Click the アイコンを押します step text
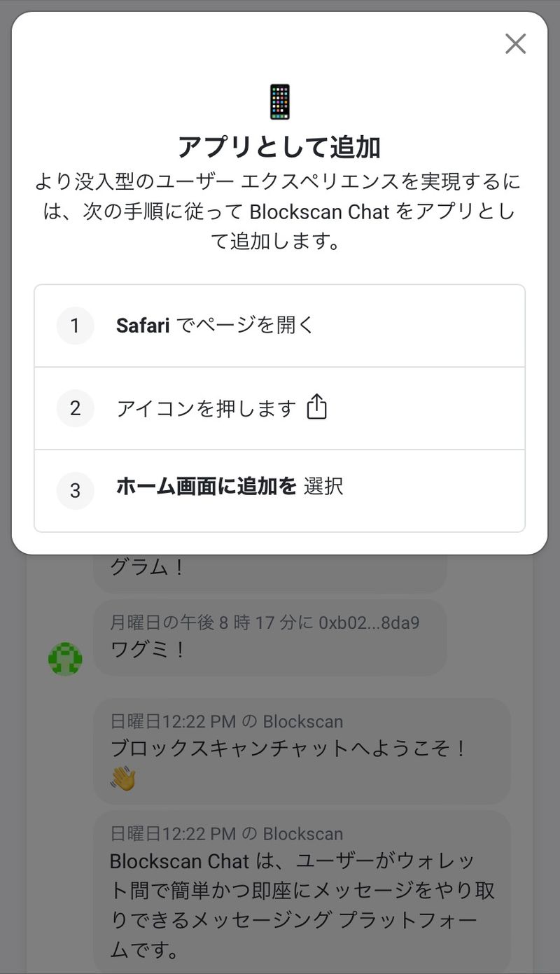Viewport: 560px width, 974px height. point(206,408)
